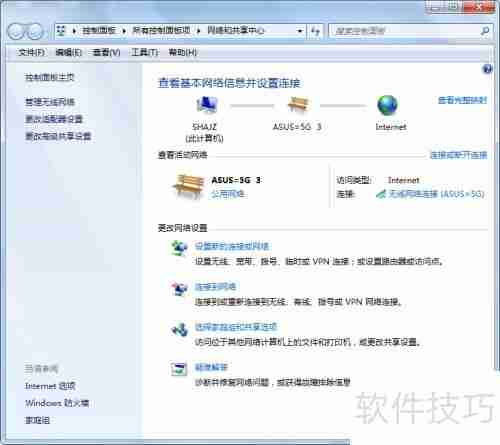Click 连接到网络 link

215,287
